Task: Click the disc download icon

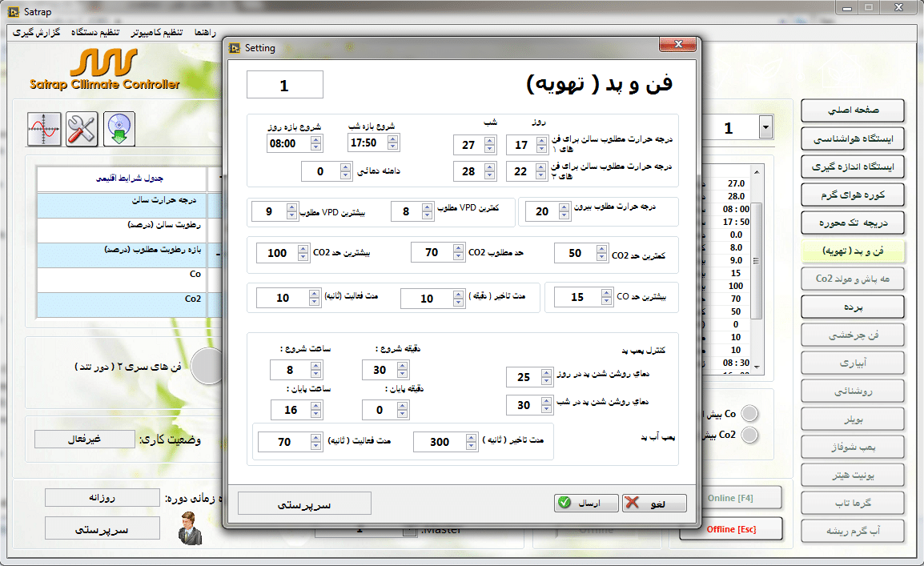Action: (119, 129)
